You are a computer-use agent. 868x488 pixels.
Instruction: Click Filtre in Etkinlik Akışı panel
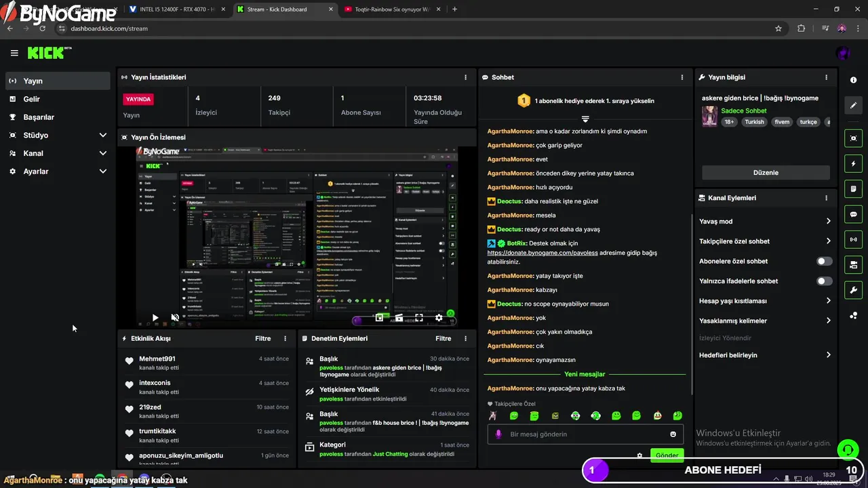pos(263,338)
